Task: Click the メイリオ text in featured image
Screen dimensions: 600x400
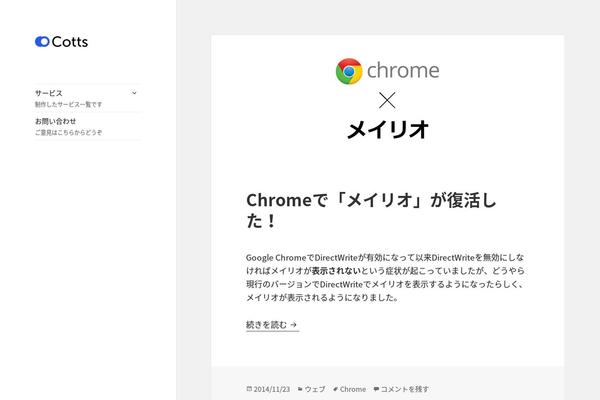Action: (x=388, y=129)
